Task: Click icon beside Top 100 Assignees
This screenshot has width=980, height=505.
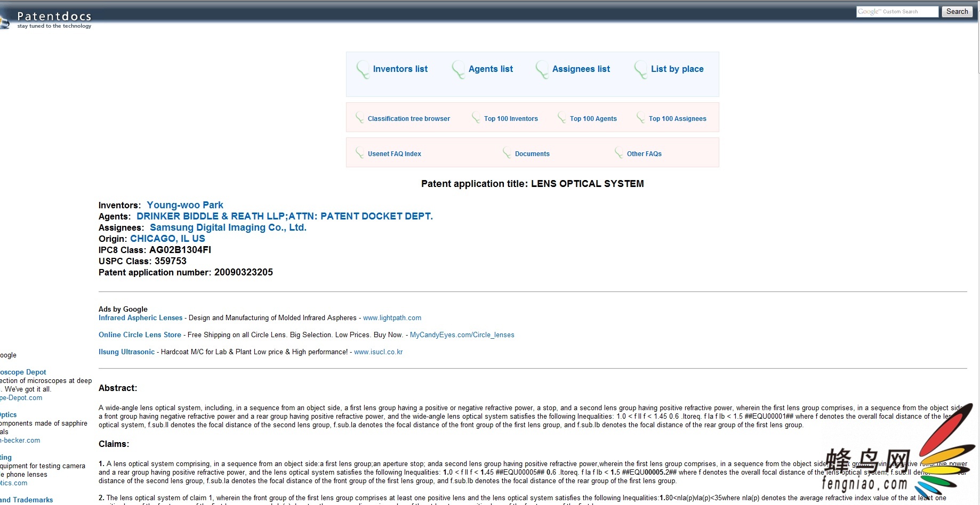Action: (x=641, y=118)
